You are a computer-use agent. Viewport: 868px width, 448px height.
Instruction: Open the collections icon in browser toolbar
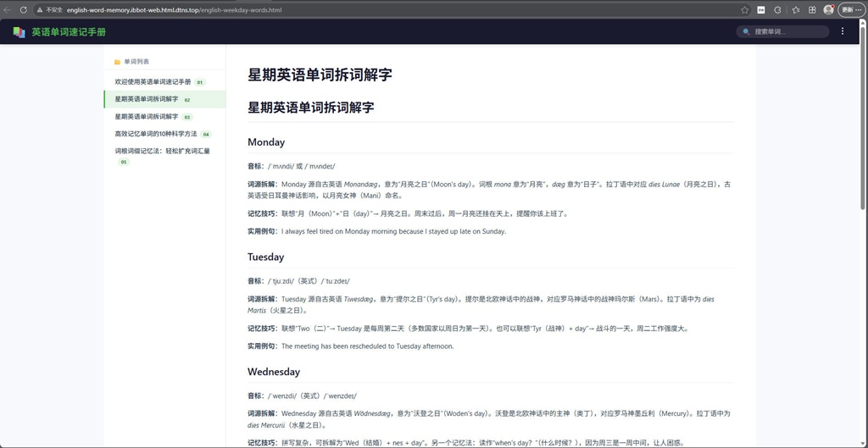[812, 10]
